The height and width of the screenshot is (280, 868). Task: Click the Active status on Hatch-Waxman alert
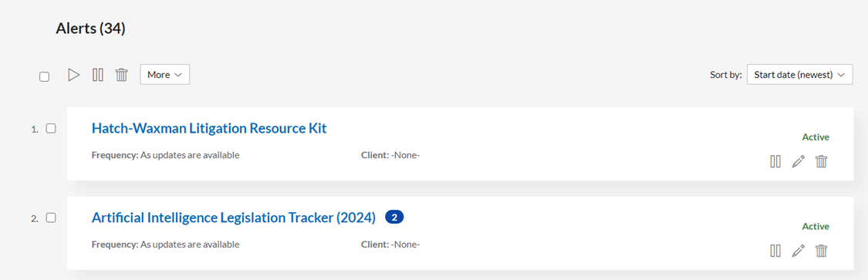click(816, 137)
